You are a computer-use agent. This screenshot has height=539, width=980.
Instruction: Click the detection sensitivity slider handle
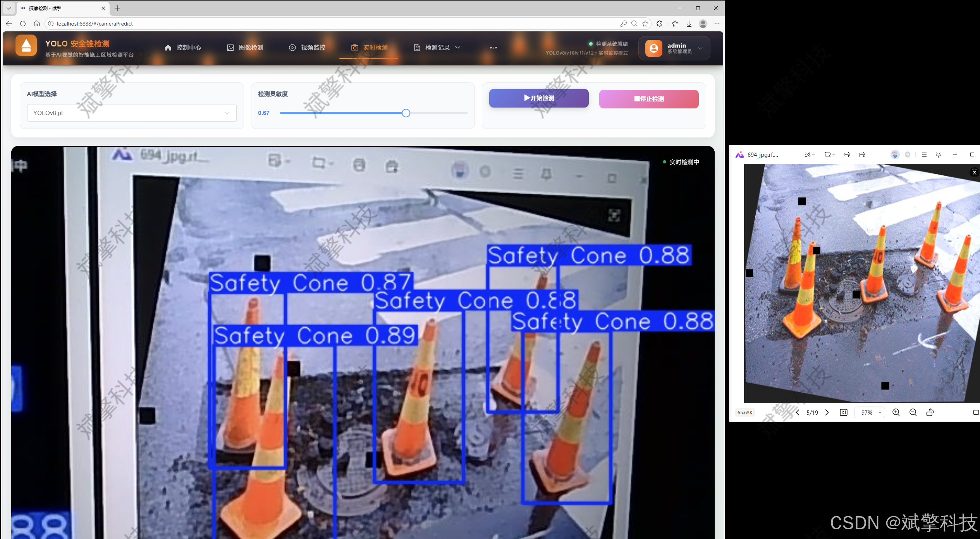click(406, 113)
